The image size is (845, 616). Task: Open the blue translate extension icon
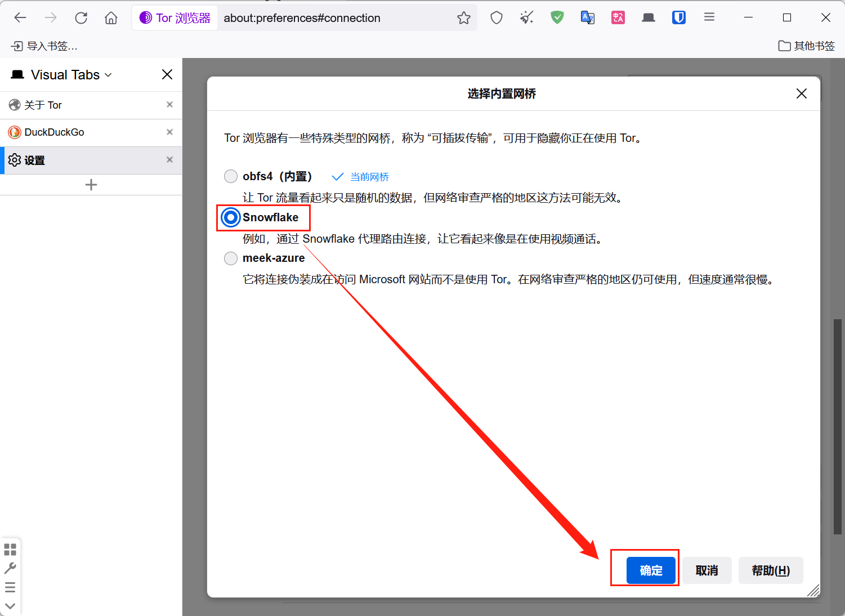click(x=588, y=18)
